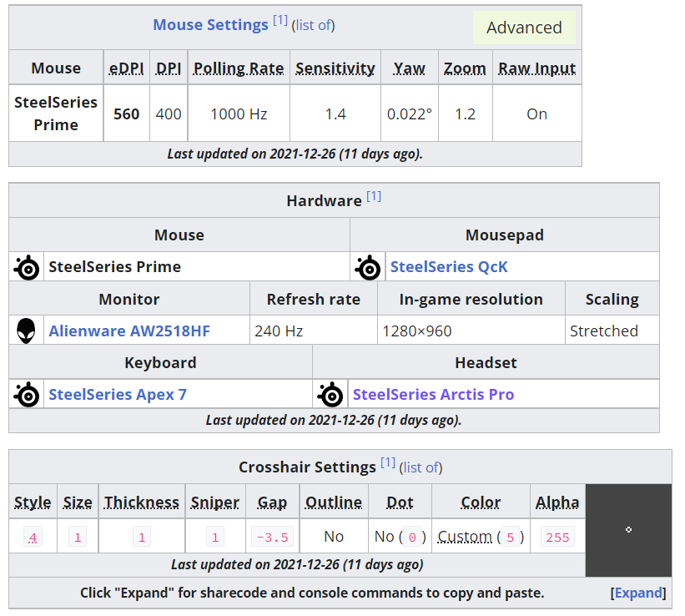
Task: Click the Gap value -3.5
Action: tap(272, 537)
